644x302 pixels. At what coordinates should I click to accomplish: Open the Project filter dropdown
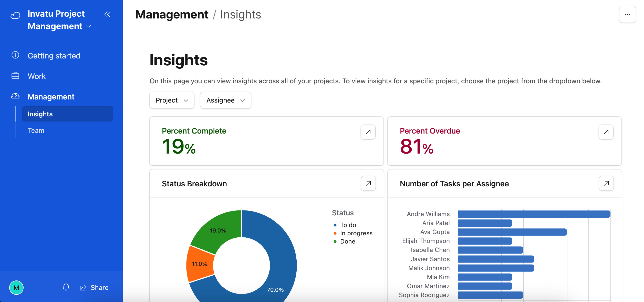pos(172,100)
